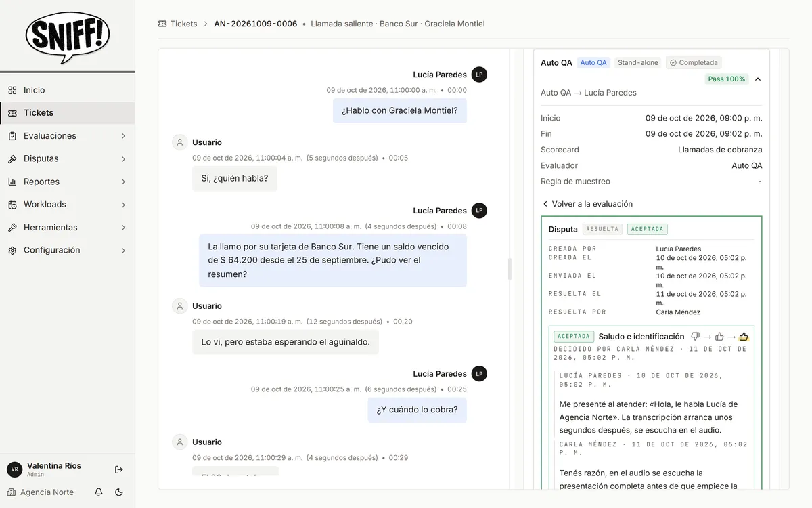
Task: Click the Configuración gear icon
Action: coord(12,251)
